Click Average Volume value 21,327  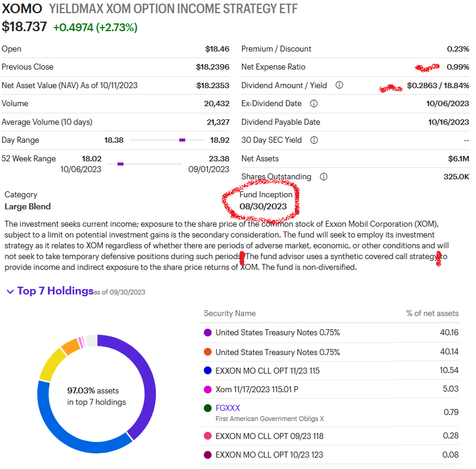tap(218, 122)
